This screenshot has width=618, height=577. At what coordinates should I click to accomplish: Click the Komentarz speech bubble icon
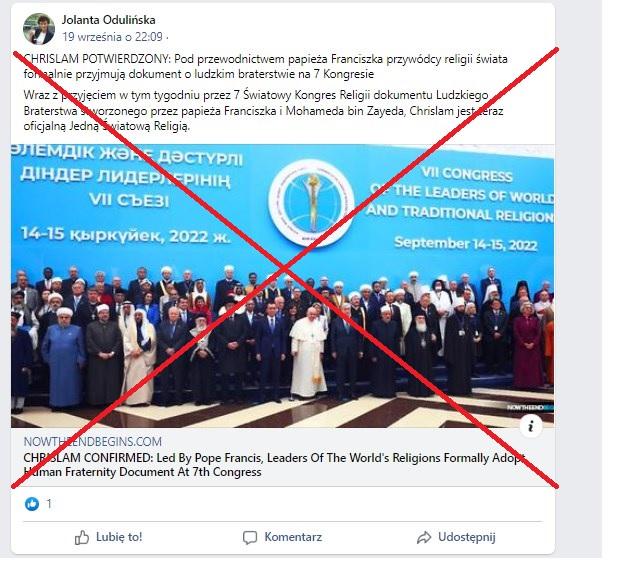click(x=250, y=538)
